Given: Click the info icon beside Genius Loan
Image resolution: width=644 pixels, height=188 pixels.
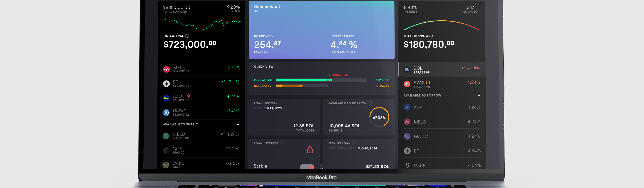Looking at the screenshot, I should pyautogui.click(x=354, y=143).
